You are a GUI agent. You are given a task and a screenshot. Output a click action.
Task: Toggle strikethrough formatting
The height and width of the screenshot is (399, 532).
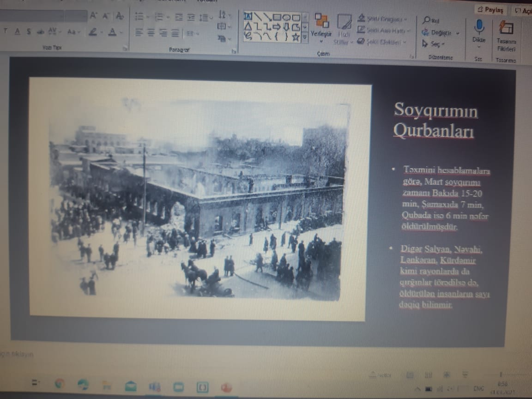pyautogui.click(x=40, y=32)
